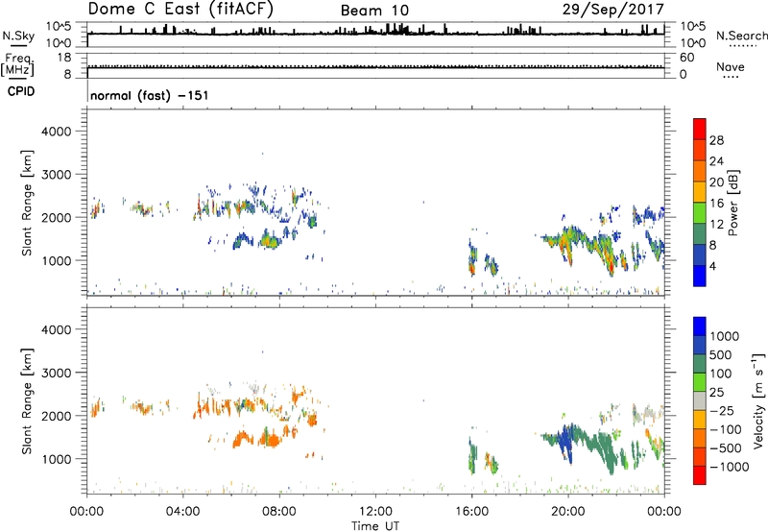Click the 'Dome C East (fitACF)' title

click(180, 10)
